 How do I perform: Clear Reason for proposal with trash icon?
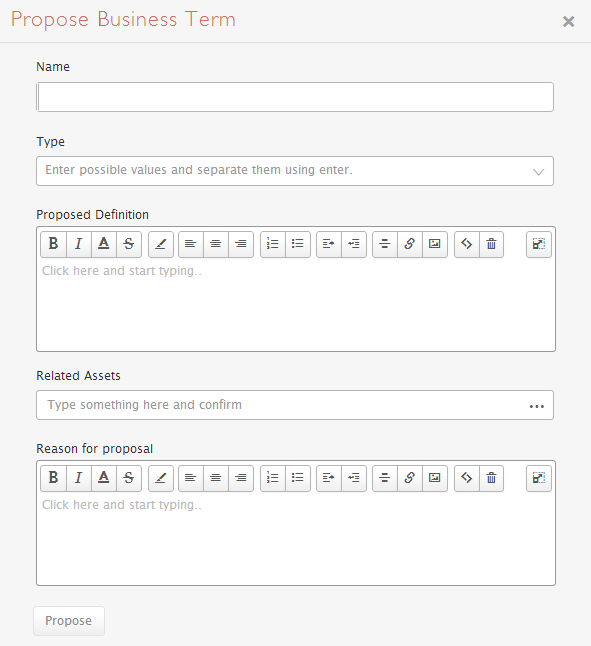click(x=491, y=478)
